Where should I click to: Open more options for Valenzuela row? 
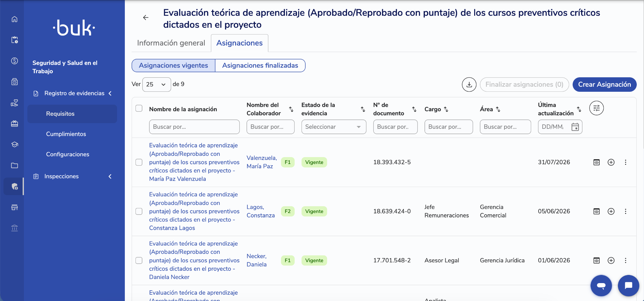pos(625,162)
